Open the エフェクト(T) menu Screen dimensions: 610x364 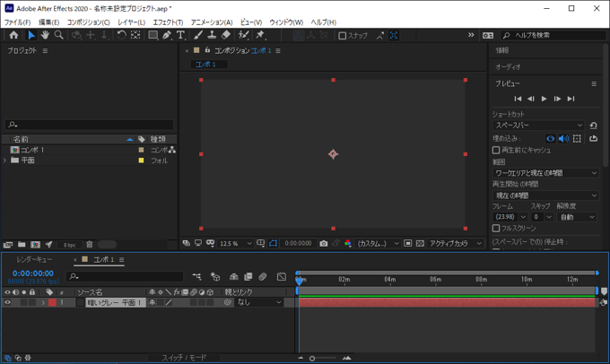coord(168,22)
